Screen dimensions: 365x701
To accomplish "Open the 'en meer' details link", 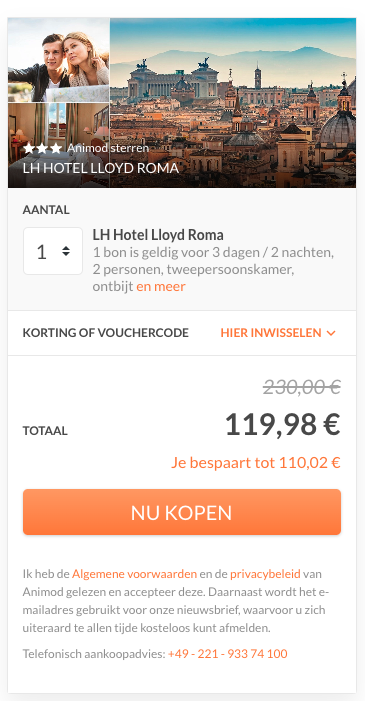I will coord(161,287).
